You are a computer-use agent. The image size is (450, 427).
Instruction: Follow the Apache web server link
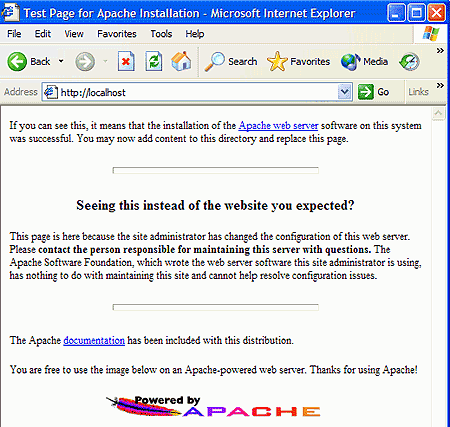(x=278, y=126)
